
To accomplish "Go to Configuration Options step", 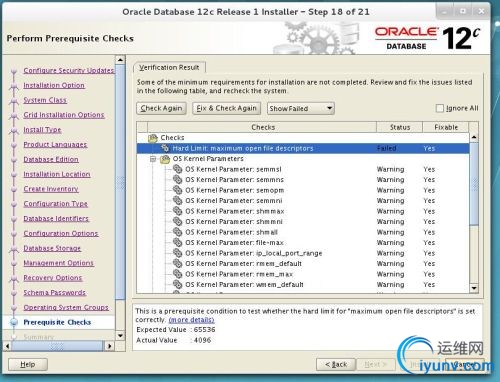I will [61, 233].
